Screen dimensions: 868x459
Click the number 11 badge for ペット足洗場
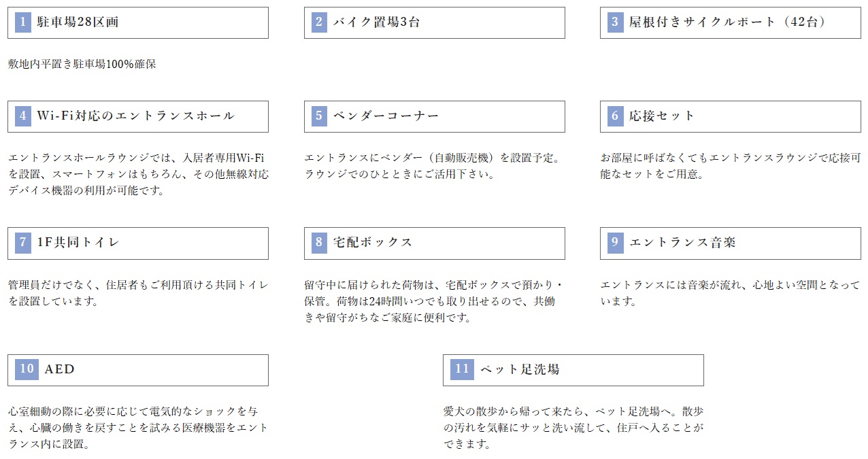463,370
